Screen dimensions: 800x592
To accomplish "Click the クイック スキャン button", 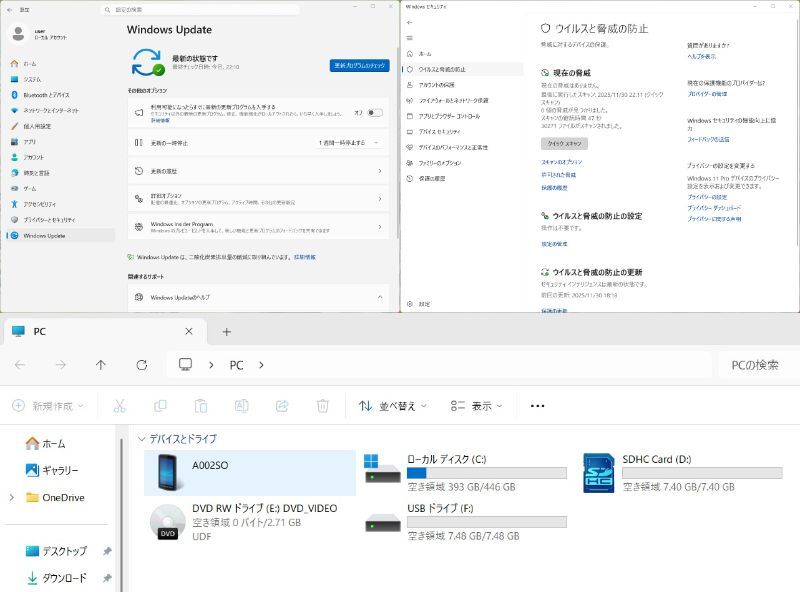I will pyautogui.click(x=564, y=143).
